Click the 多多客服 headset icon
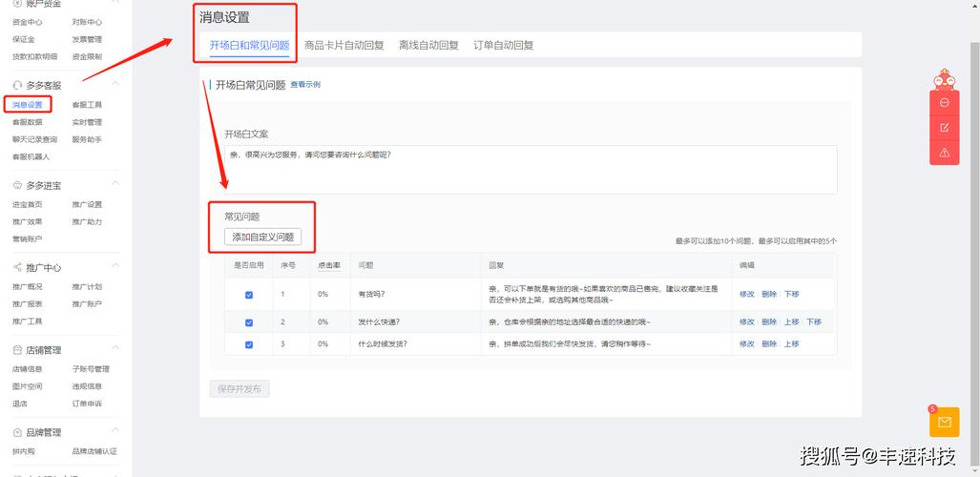 coord(17,85)
